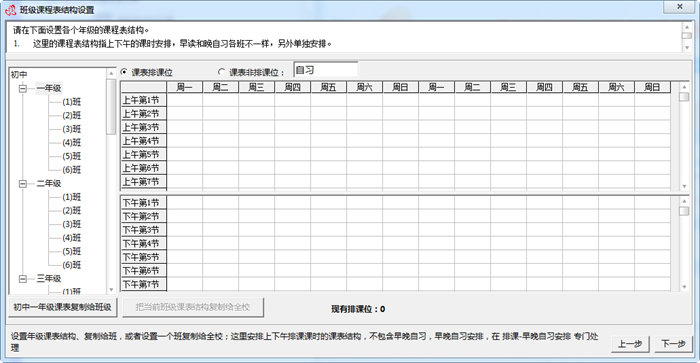Select (5)班 under 一年级
The width and height of the screenshot is (700, 363).
point(71,156)
